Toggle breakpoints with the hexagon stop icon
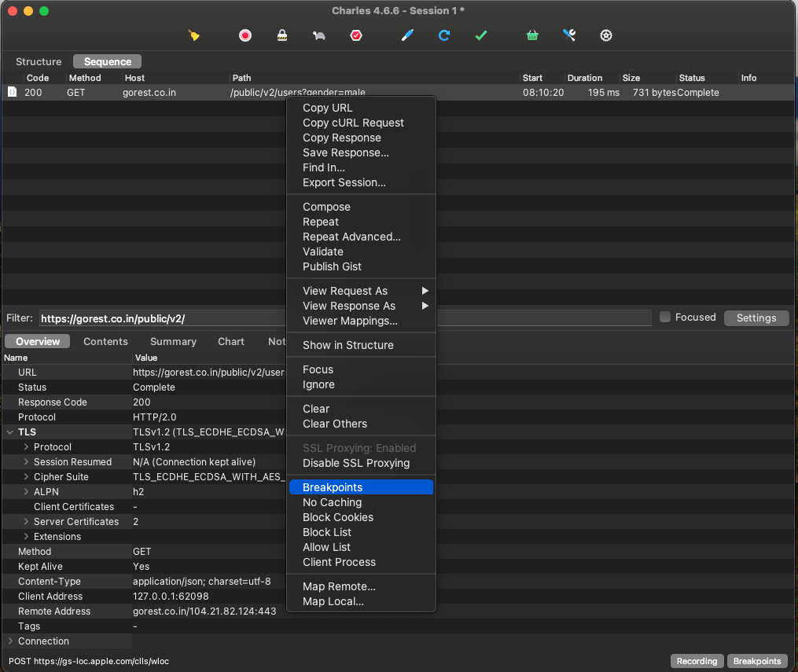This screenshot has width=798, height=672. (x=355, y=35)
